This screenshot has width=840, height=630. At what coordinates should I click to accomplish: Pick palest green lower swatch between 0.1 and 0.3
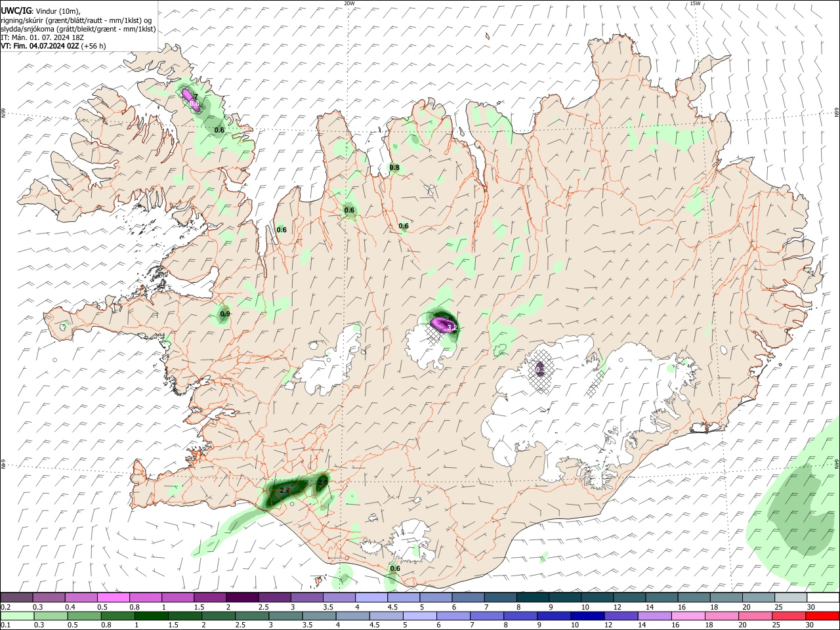(x=16, y=616)
